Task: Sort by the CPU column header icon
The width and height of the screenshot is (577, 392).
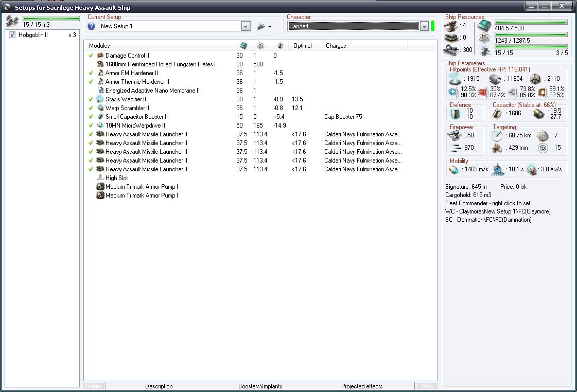Action: click(243, 46)
